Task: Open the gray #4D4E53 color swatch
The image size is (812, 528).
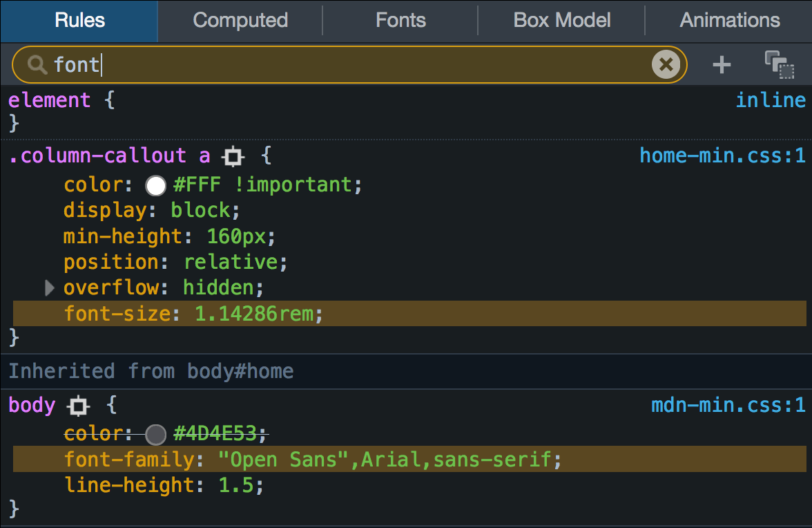Action: click(155, 435)
